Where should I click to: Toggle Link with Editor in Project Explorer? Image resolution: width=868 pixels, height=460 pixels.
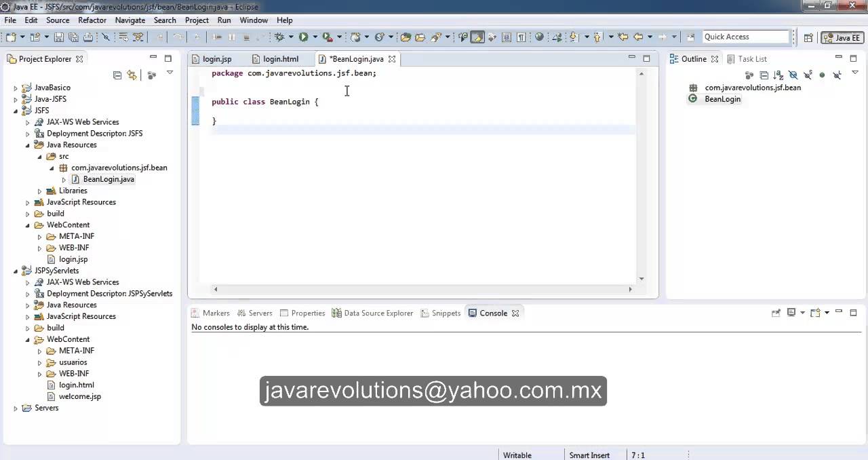(x=132, y=75)
